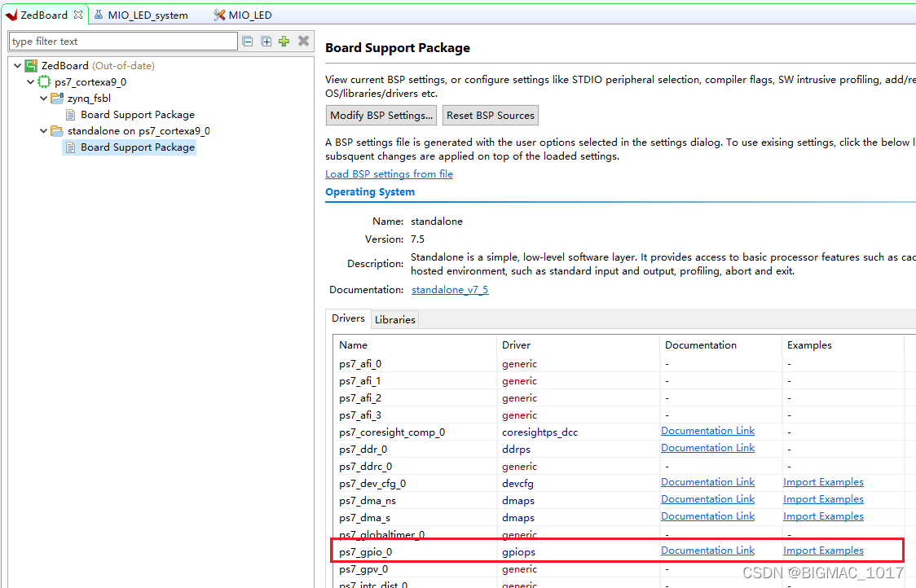916x588 pixels.
Task: Click the MIO_LED_system tab flask icon
Action: (99, 15)
